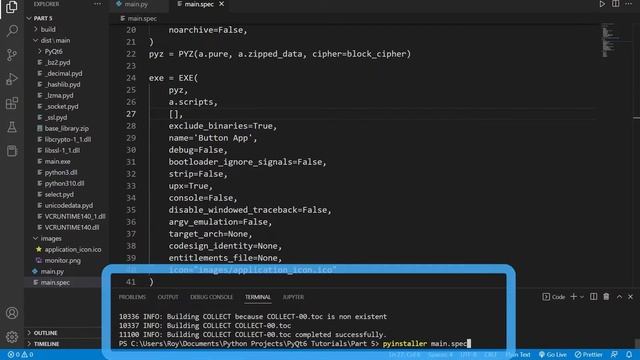Open new terminal launch profile dropdown
Viewport: 640px width, 360px height.
point(582,297)
